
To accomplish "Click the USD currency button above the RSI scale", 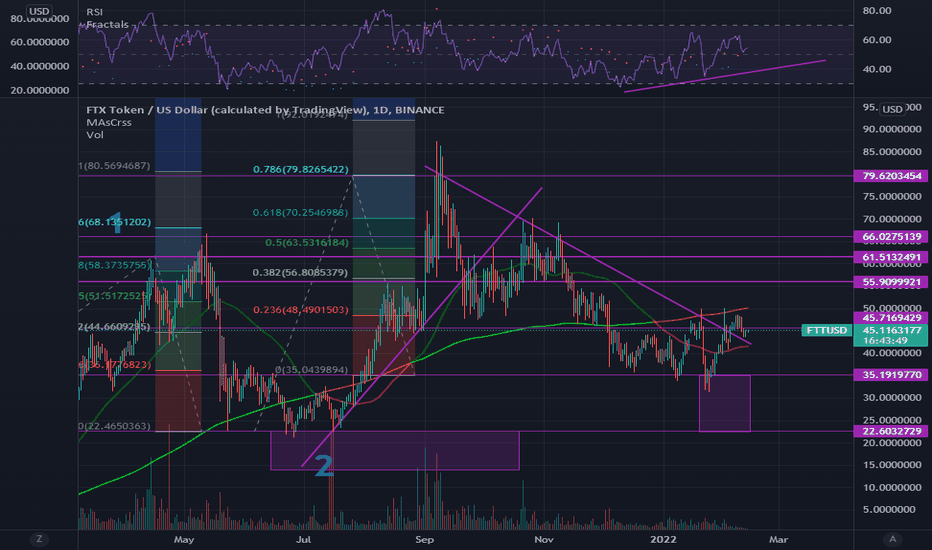I will (x=39, y=11).
